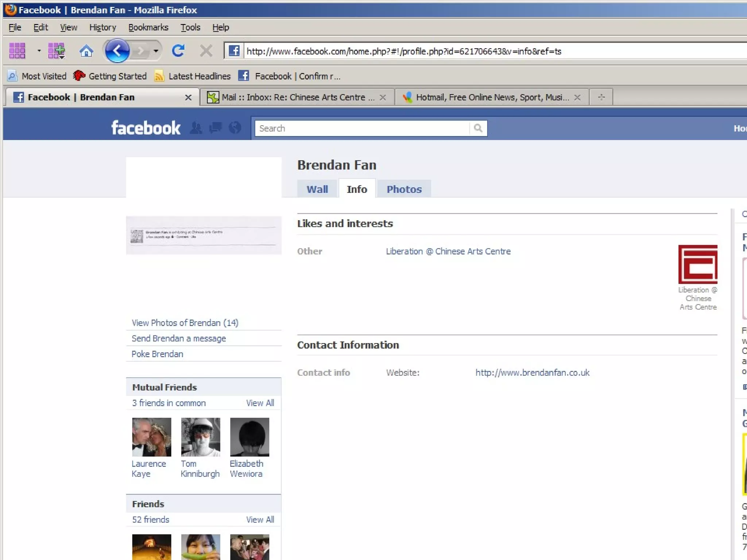The height and width of the screenshot is (560, 747).
Task: Click Send Brendan a message link
Action: [179, 338]
